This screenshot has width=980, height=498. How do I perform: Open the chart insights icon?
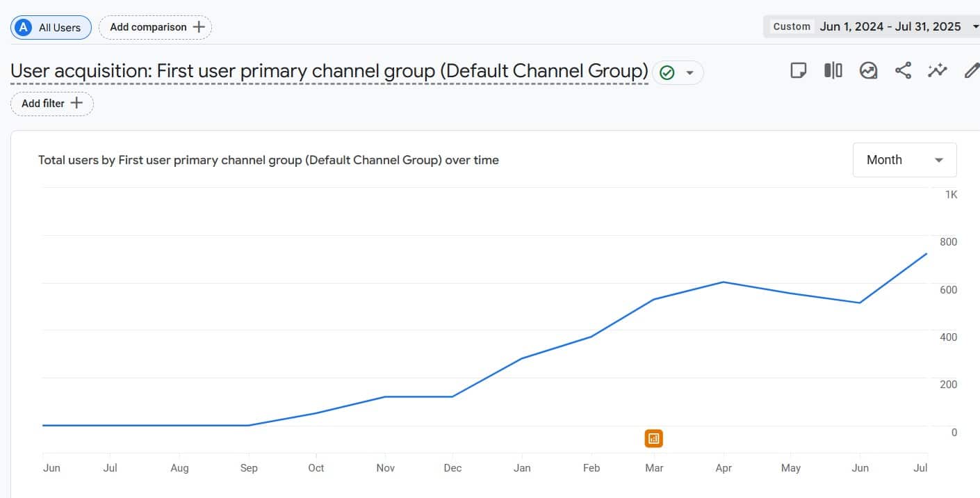(x=868, y=70)
